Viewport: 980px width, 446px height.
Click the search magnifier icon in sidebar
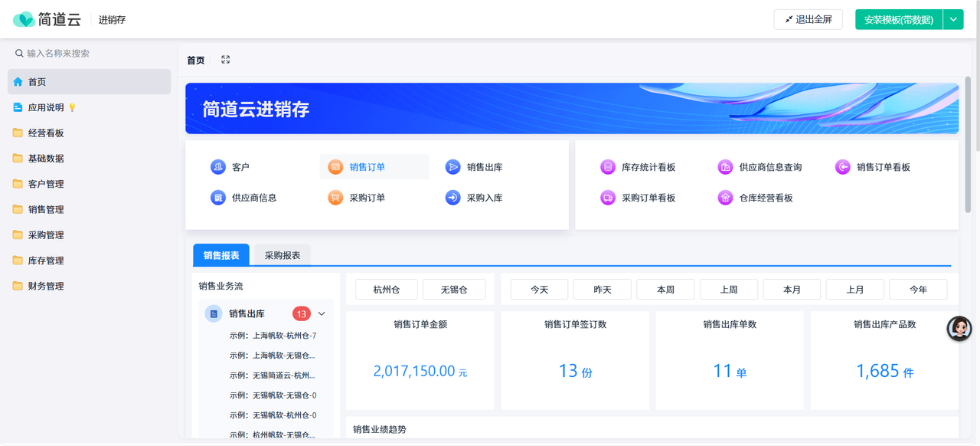(19, 54)
